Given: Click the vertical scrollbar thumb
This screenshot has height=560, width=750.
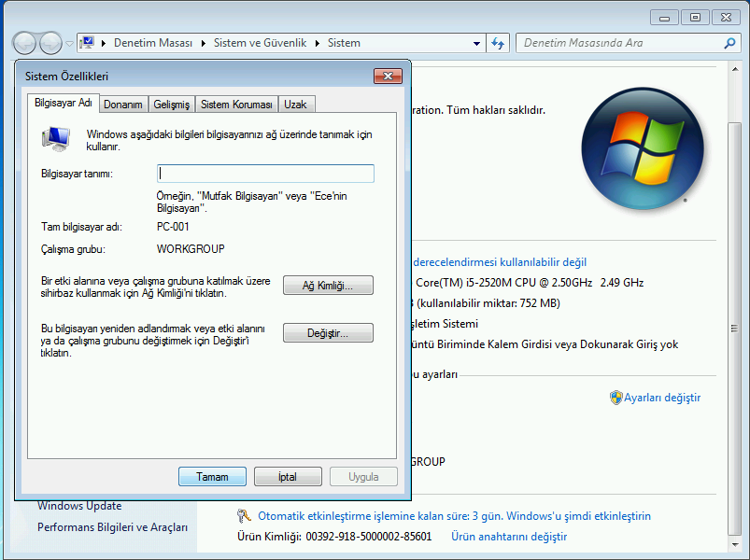Looking at the screenshot, I should [735, 329].
